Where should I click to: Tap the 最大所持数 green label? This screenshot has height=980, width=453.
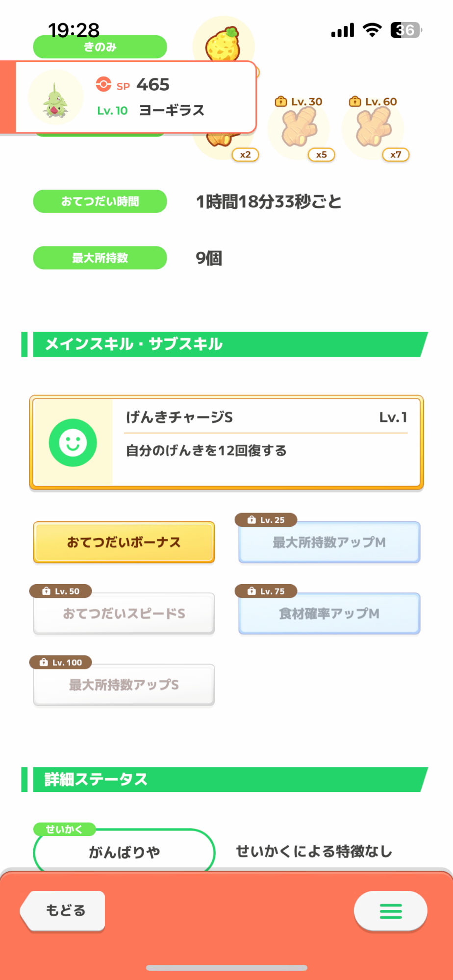[x=100, y=258]
